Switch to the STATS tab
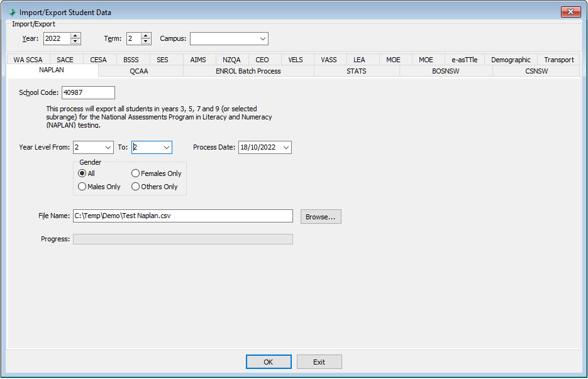 tap(357, 71)
